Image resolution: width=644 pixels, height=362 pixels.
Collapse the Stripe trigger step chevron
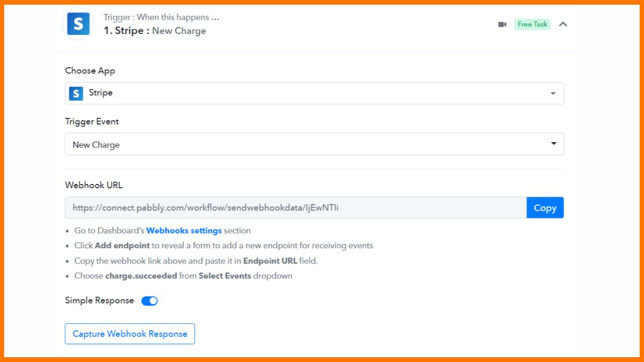click(563, 24)
